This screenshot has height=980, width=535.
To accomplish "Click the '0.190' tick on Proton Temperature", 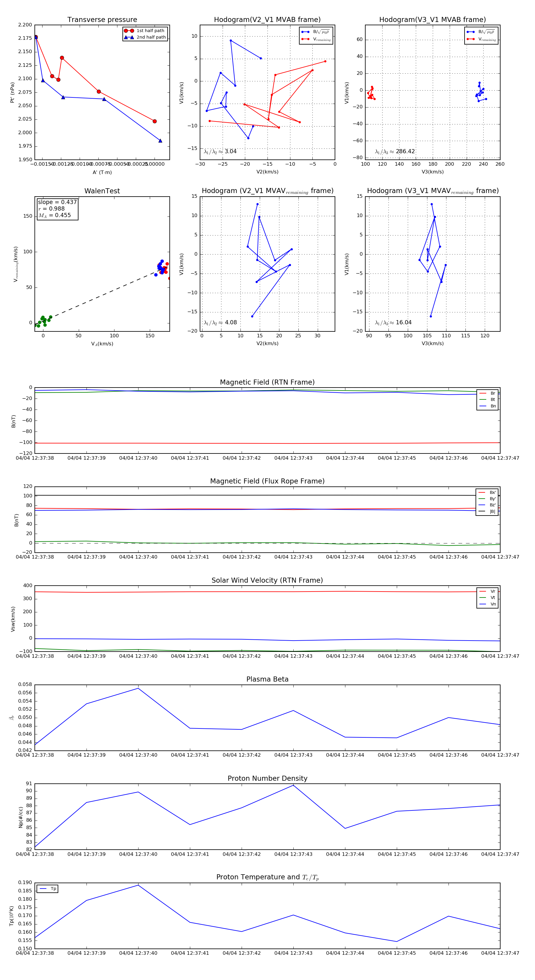I will tap(25, 882).
